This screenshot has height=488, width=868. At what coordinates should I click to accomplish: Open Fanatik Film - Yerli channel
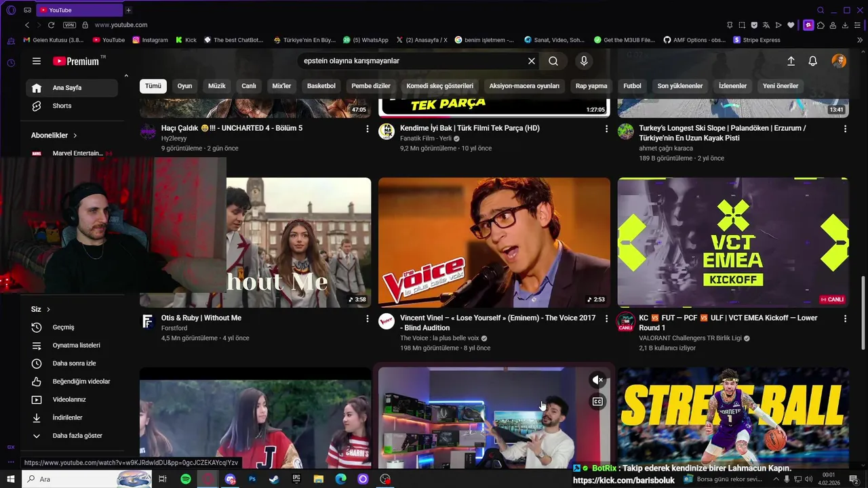click(x=425, y=138)
